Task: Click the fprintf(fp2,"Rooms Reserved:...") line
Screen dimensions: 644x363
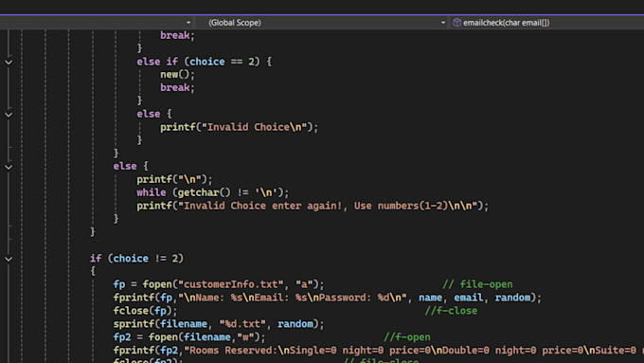Action: pos(379,351)
